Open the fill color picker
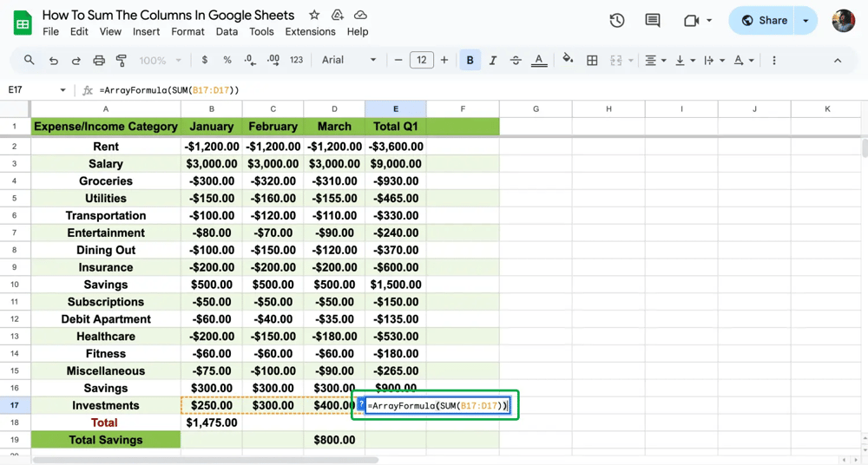868x465 pixels. [568, 61]
